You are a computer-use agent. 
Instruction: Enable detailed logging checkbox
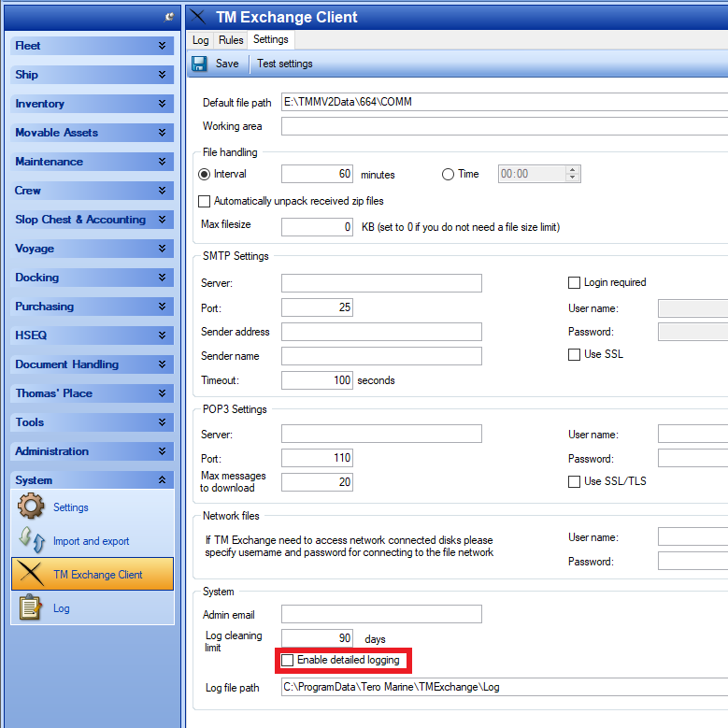pos(288,660)
